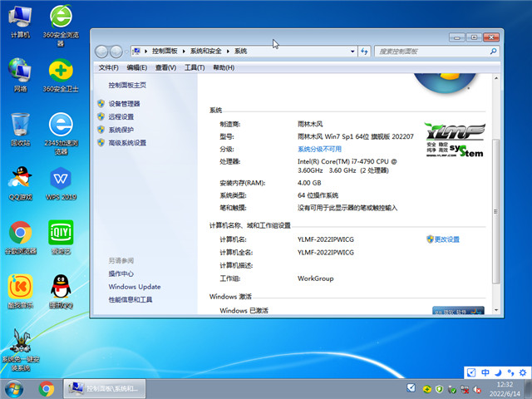Image resolution: width=532 pixels, height=399 pixels.
Task: Click the muted volume tray icon
Action: (x=478, y=390)
